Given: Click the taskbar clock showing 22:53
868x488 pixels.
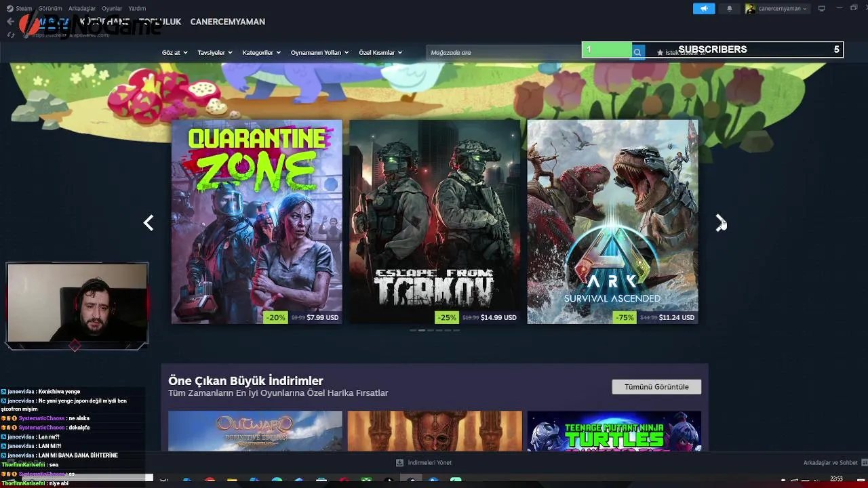Looking at the screenshot, I should tap(836, 479).
